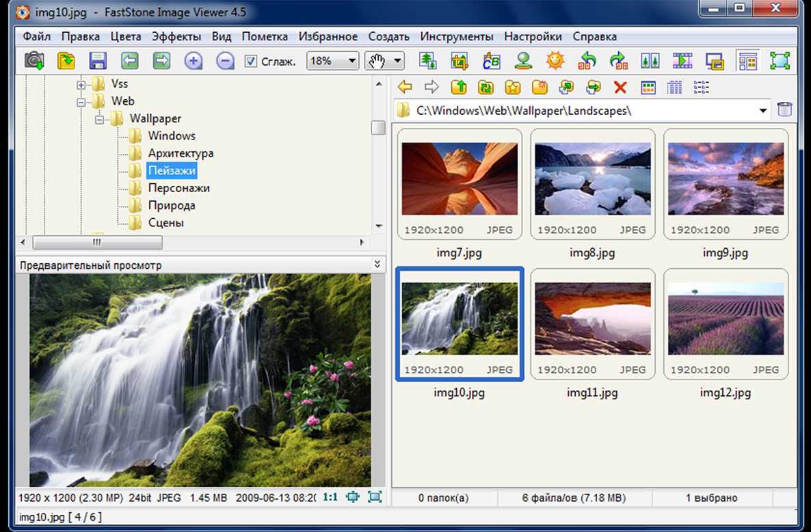Open the Инструменты menu

point(456,37)
